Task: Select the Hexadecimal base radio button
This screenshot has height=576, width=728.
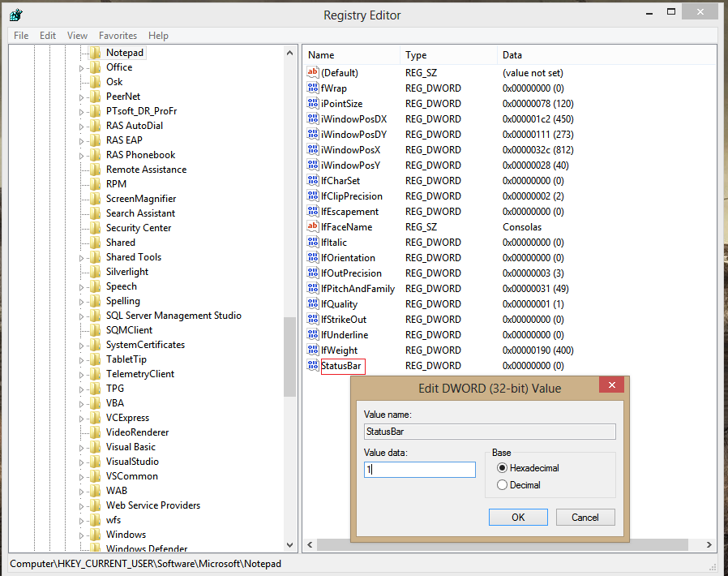Action: click(502, 468)
